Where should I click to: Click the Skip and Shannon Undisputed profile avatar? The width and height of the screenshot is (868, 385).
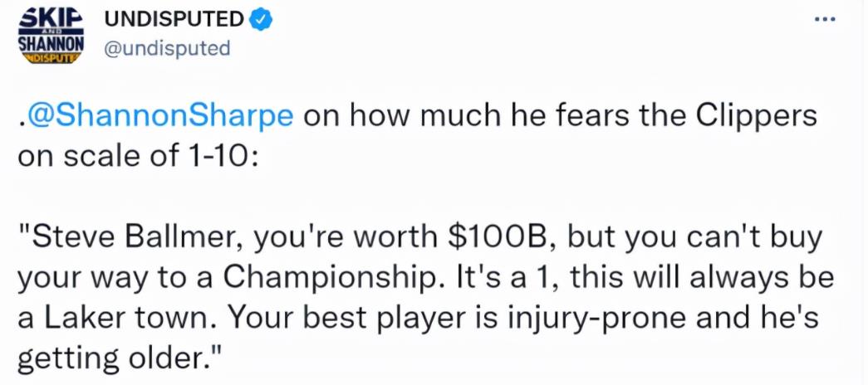click(51, 37)
